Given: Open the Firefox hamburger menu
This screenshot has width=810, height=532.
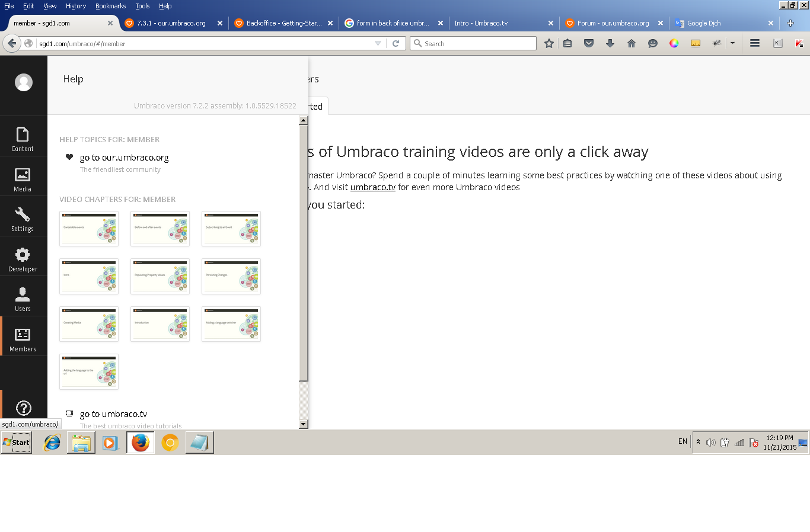Looking at the screenshot, I should [755, 43].
